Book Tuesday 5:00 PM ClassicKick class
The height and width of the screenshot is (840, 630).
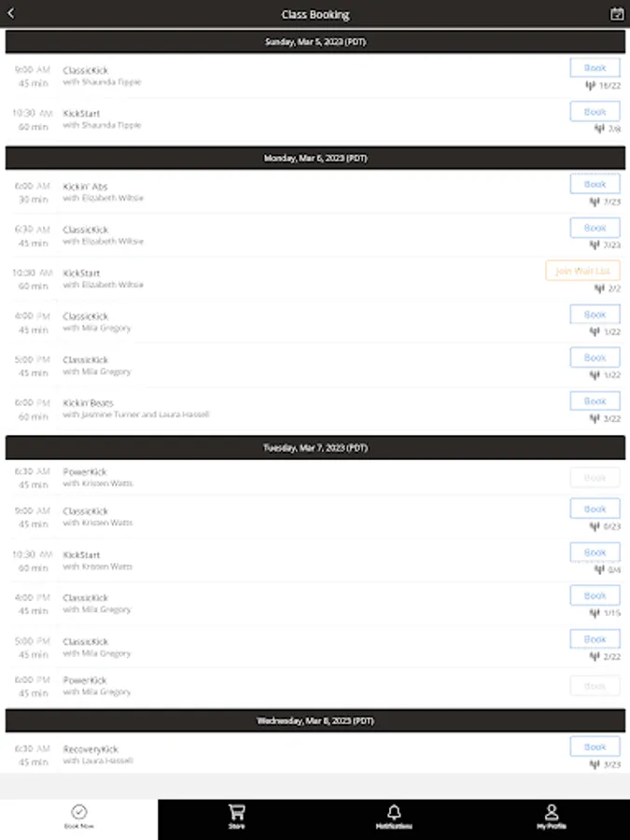tap(595, 638)
